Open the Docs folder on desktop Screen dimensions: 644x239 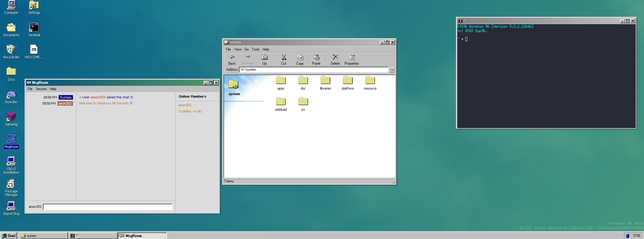[x=11, y=74]
